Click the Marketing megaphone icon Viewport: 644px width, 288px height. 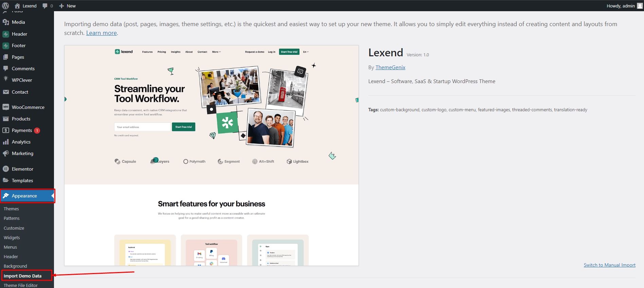click(x=6, y=153)
